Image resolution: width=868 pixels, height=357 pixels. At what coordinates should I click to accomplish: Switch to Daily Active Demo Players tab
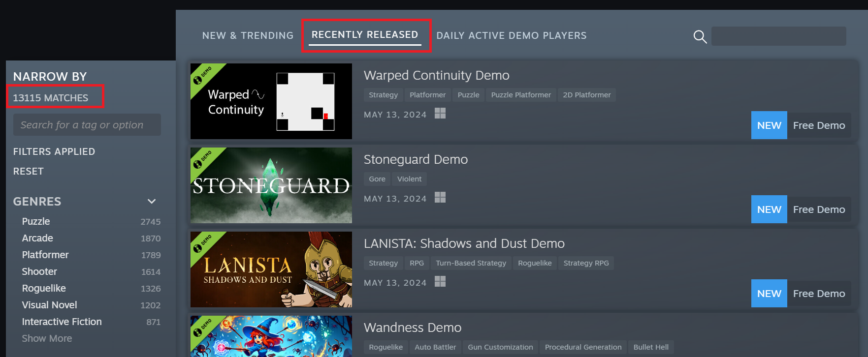pyautogui.click(x=512, y=35)
